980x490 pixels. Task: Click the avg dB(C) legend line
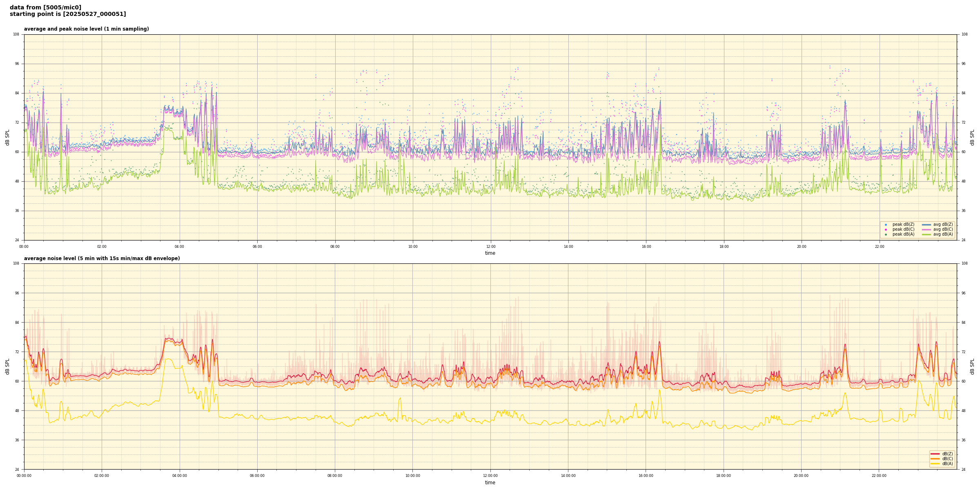pos(927,229)
